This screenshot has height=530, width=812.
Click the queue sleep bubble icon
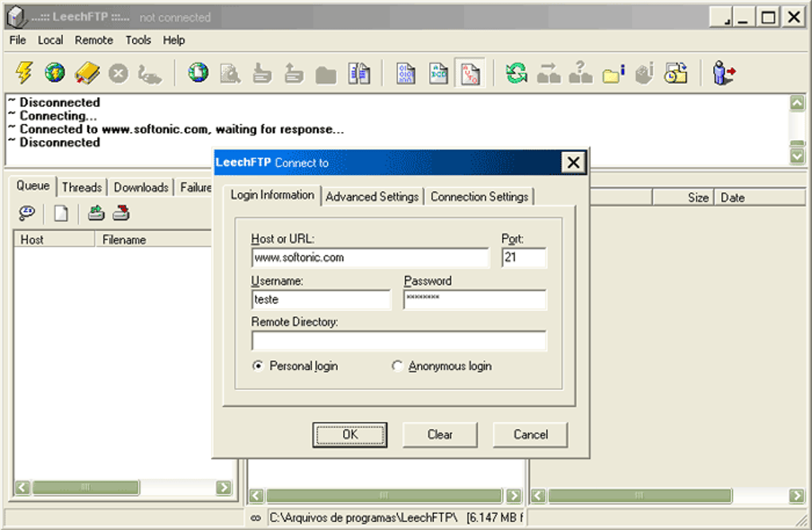click(28, 213)
